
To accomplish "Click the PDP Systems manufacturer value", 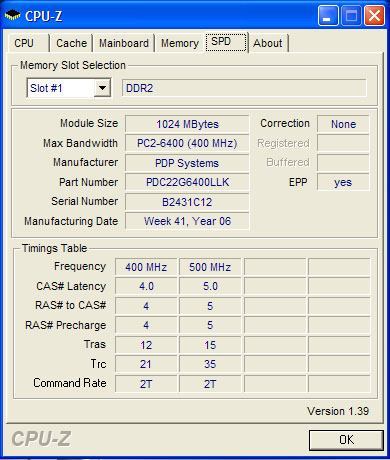I will 187,163.
